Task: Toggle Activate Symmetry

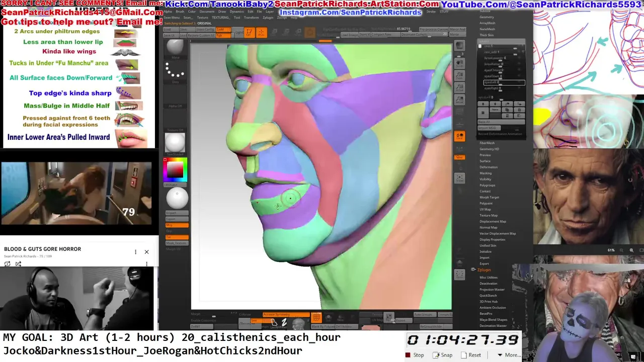Action: (286, 314)
